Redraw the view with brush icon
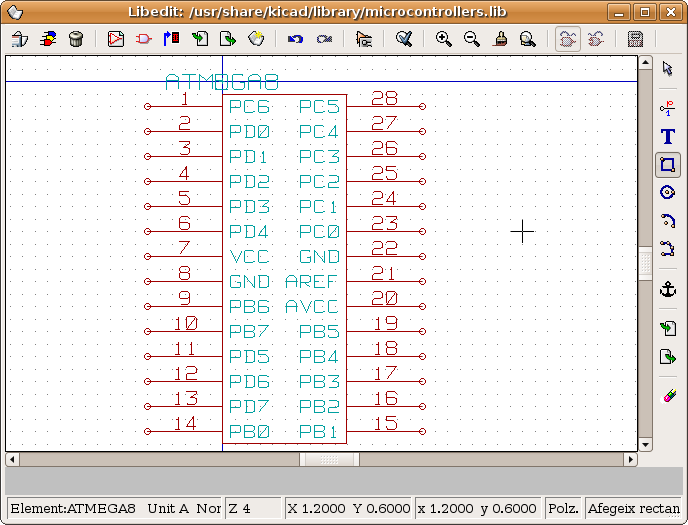 tap(500, 39)
